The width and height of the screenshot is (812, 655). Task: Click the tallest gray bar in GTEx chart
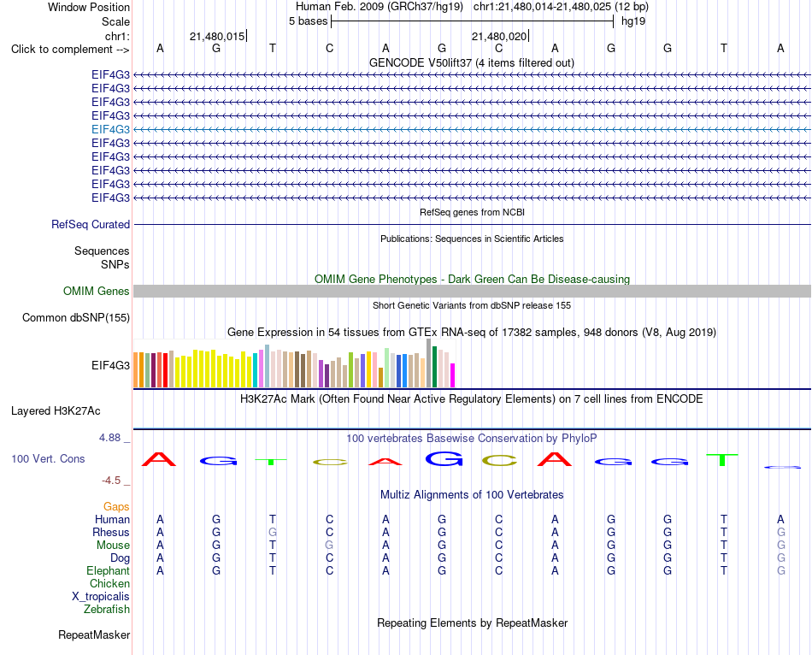tap(429, 363)
